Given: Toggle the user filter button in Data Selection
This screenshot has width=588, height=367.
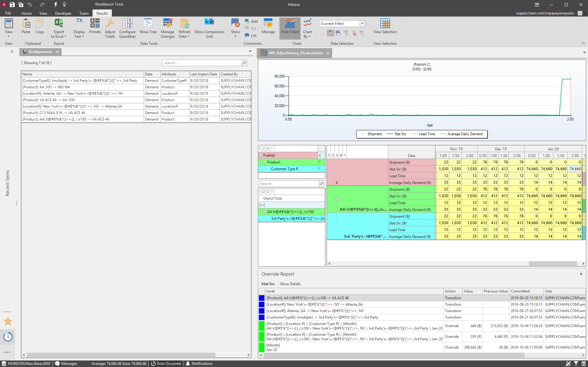Looking at the screenshot, I should 330,33.
